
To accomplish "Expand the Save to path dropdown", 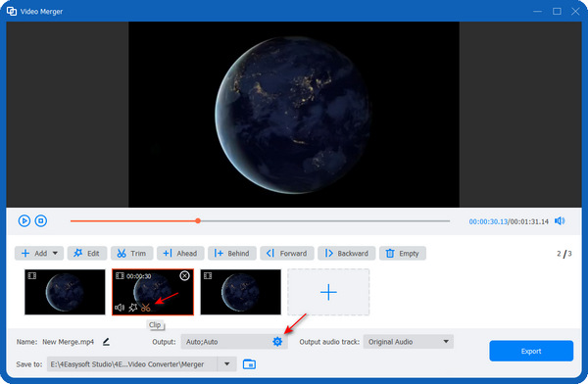I will pos(227,363).
